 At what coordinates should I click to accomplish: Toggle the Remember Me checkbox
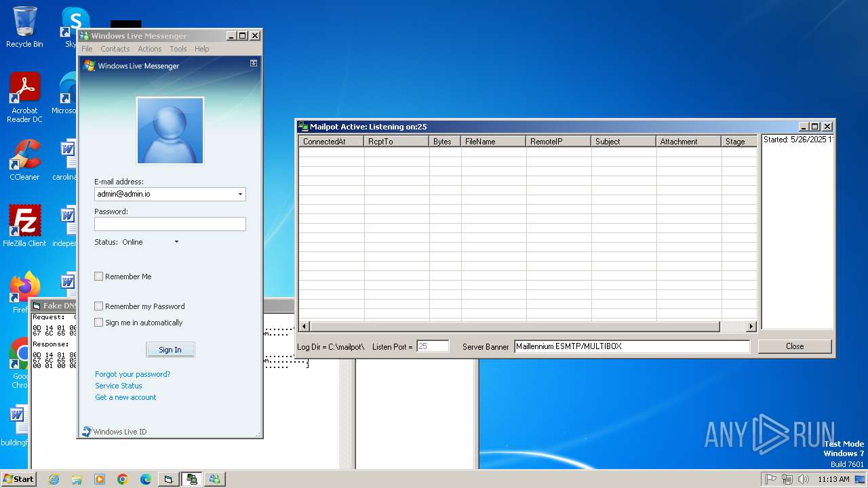click(x=99, y=277)
